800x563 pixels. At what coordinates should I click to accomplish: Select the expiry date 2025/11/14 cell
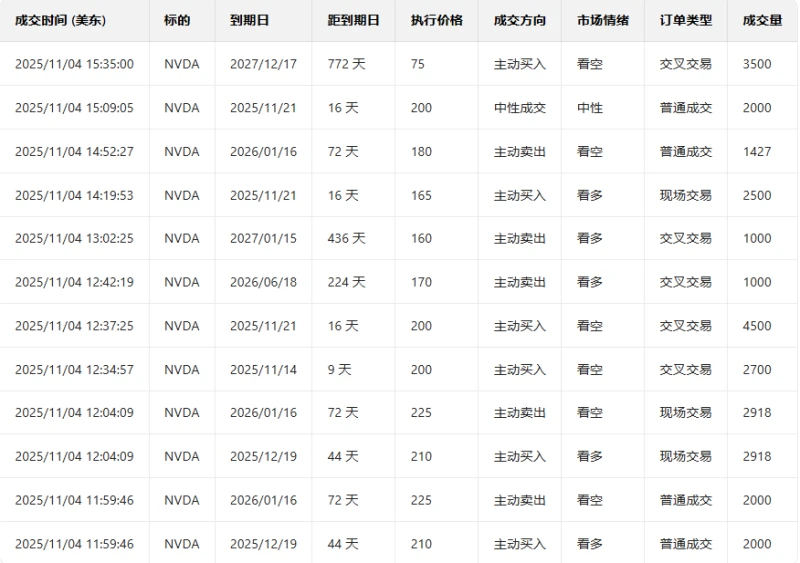tap(263, 369)
